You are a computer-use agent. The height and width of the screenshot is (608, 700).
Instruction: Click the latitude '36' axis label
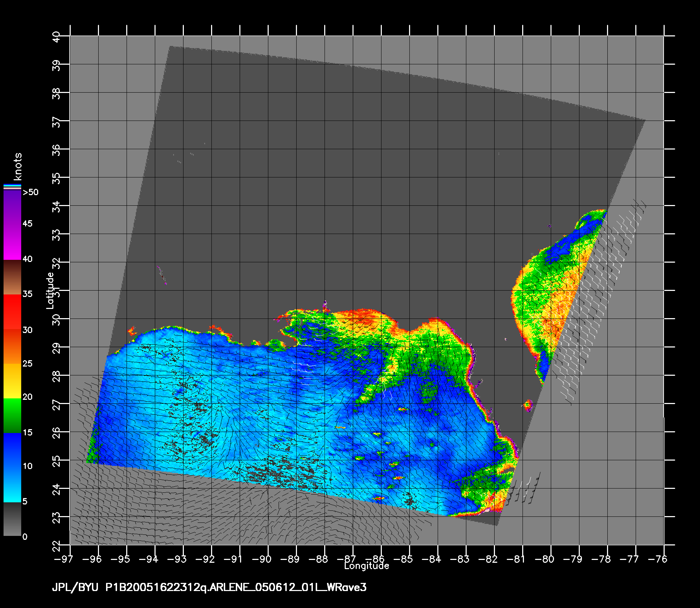tap(56, 150)
